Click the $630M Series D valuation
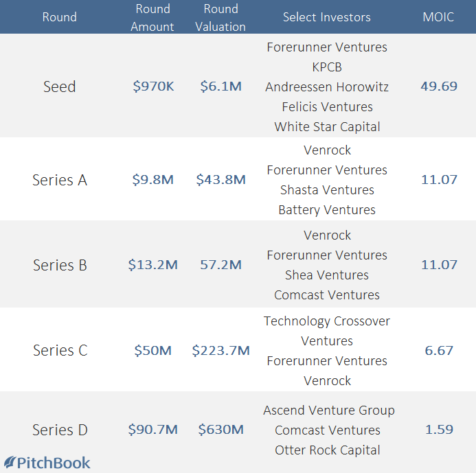476x473 pixels. [x=220, y=430]
